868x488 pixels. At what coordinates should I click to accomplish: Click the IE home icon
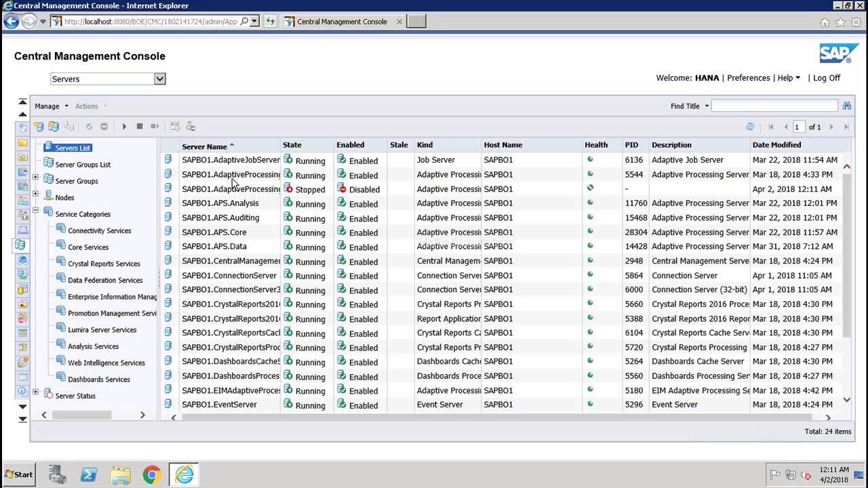[825, 22]
